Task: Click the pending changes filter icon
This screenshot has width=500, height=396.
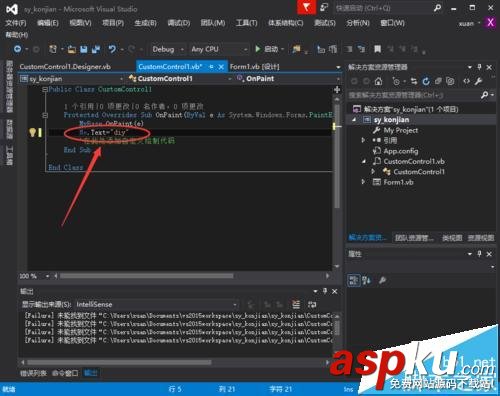Action: pyautogui.click(x=396, y=81)
